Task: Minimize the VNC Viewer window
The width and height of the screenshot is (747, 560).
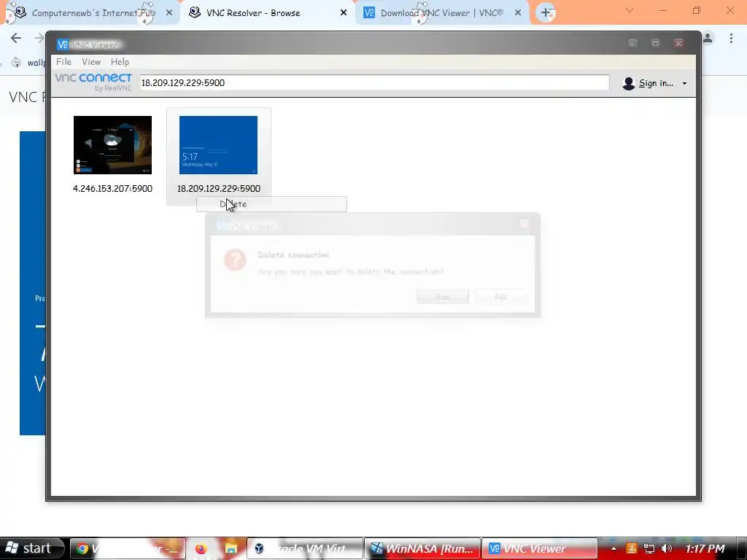Action: tap(632, 43)
